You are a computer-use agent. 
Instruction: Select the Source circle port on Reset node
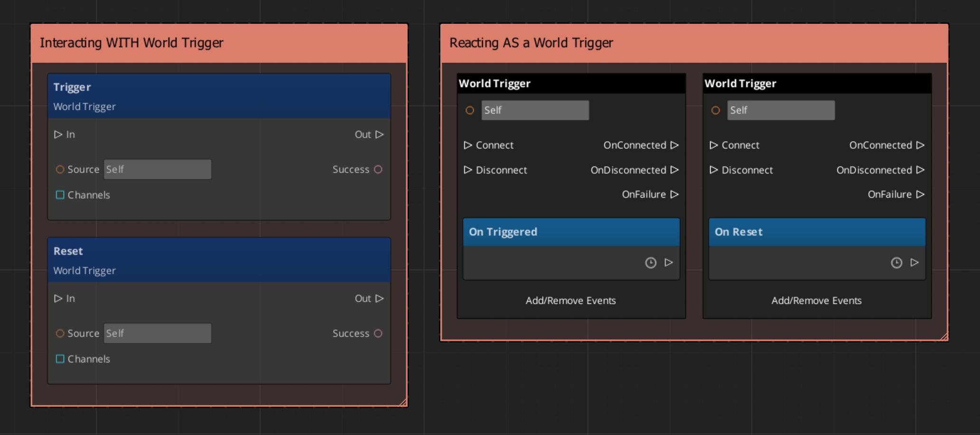[60, 334]
